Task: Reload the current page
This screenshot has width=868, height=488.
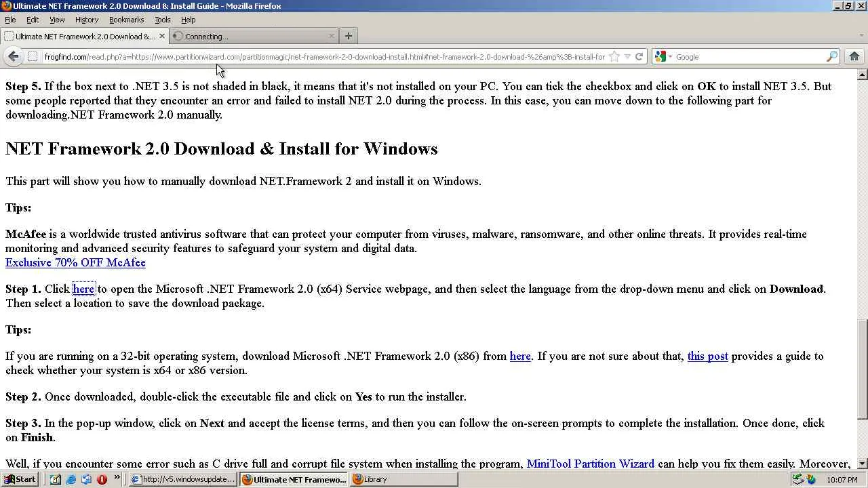Action: point(639,57)
